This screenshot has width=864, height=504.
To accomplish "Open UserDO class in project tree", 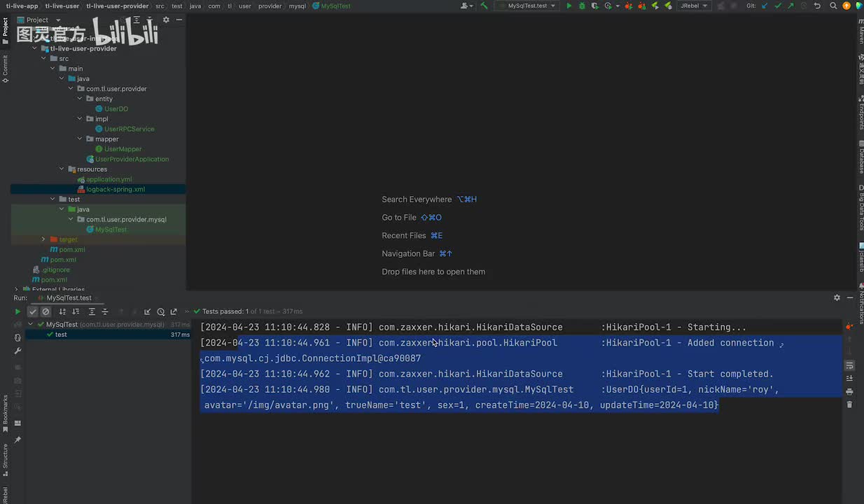I will click(x=116, y=109).
